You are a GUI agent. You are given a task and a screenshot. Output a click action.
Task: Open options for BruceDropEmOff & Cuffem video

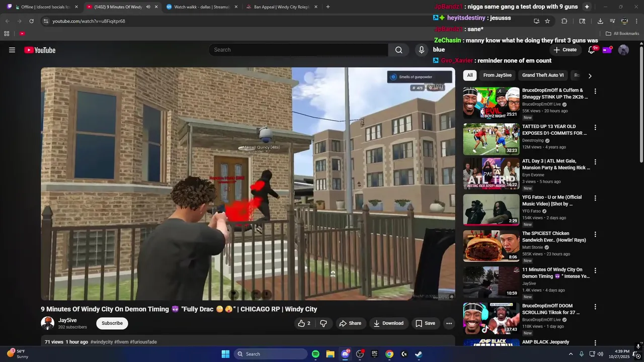(595, 92)
